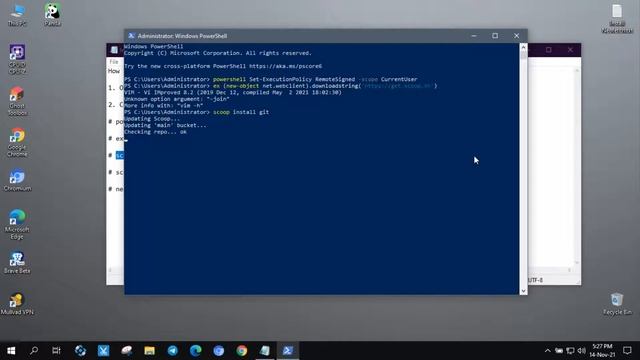Open the text file icon at the desktop's top-right
This screenshot has width=640, height=360.
pos(617,18)
